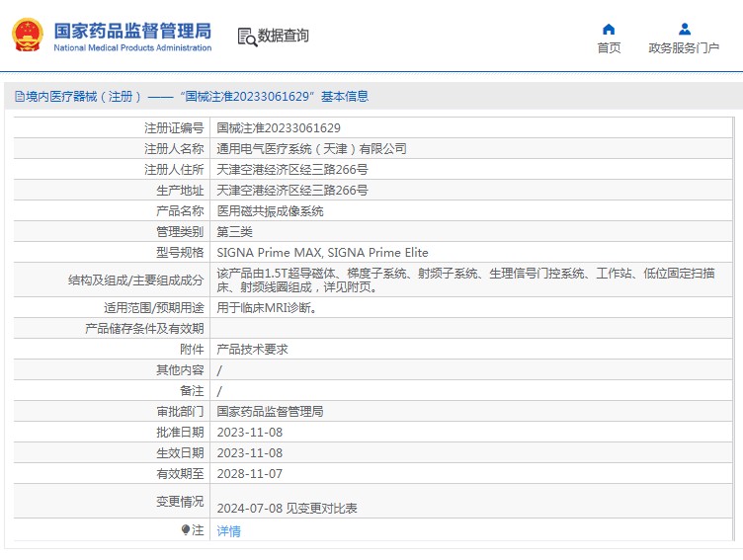
Task: Click the 结构及组成 description text
Action: (x=465, y=280)
